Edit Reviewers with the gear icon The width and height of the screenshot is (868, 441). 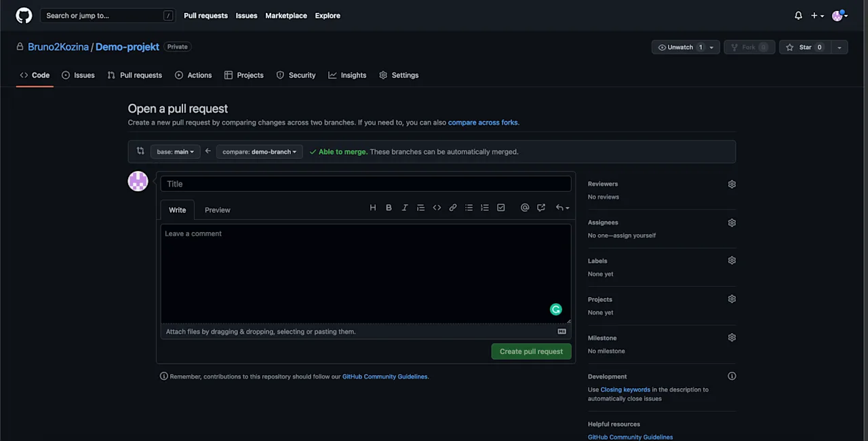[732, 184]
